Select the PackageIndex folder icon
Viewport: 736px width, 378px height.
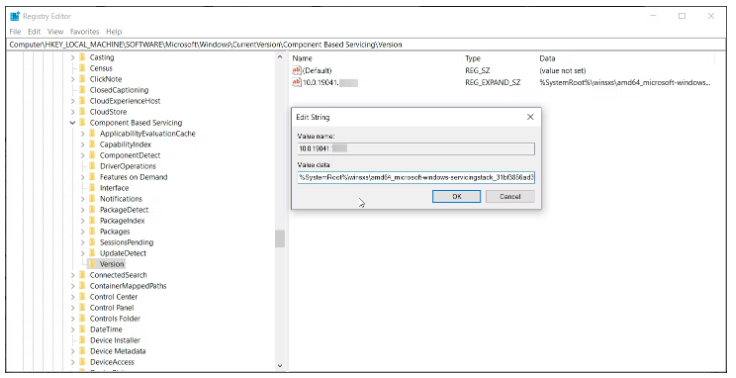point(92,220)
